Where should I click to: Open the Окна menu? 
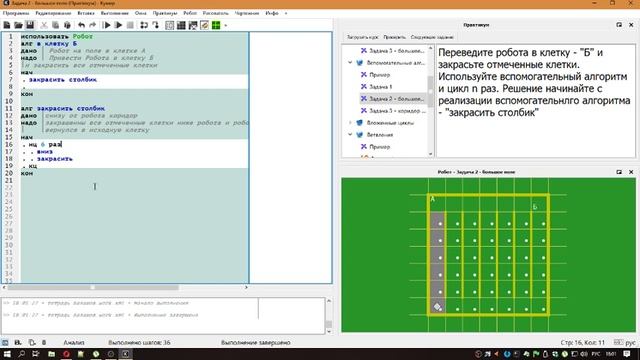[x=140, y=13]
